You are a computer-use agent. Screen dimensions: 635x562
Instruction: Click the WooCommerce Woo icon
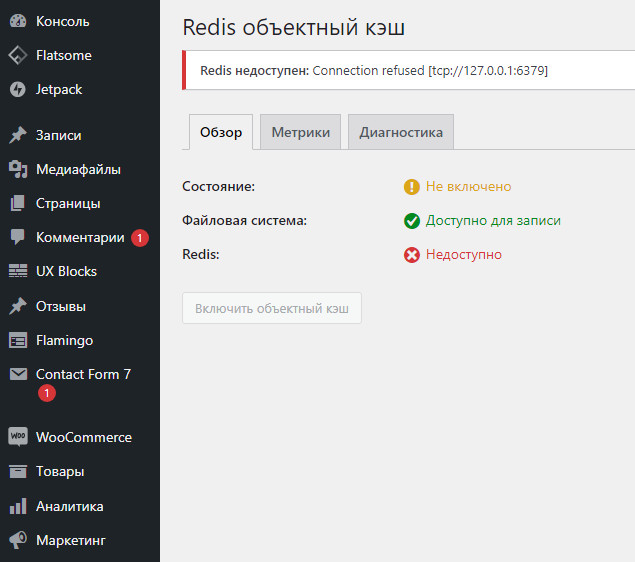tap(18, 437)
